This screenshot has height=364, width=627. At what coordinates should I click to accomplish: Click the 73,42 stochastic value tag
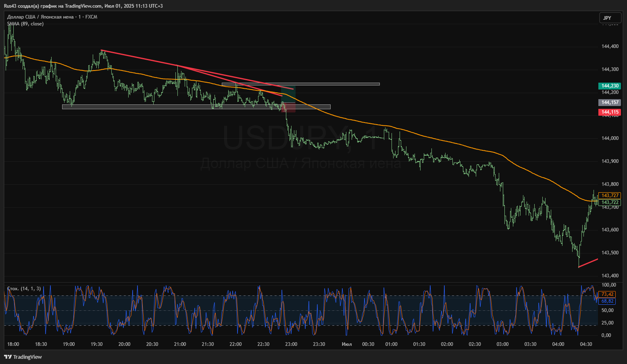607,294
